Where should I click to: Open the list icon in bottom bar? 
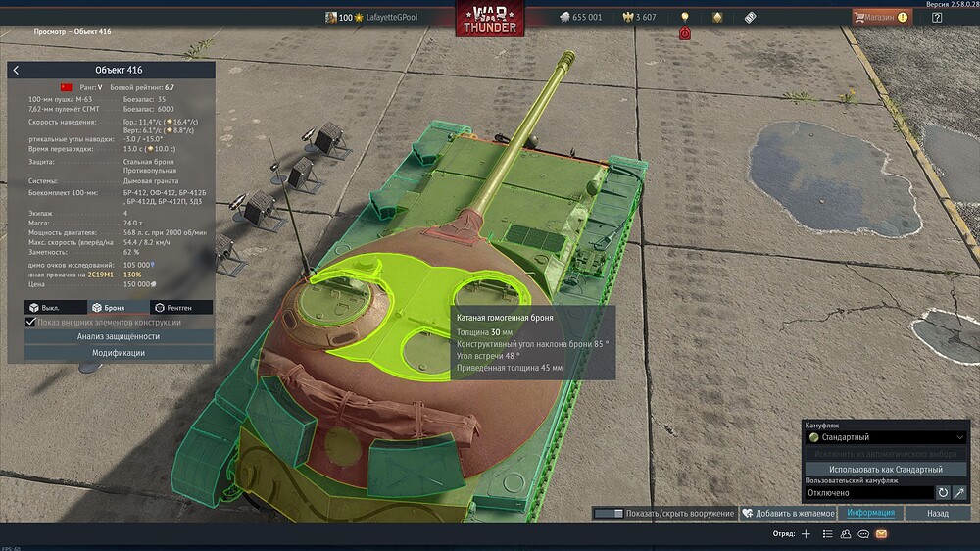(x=827, y=534)
